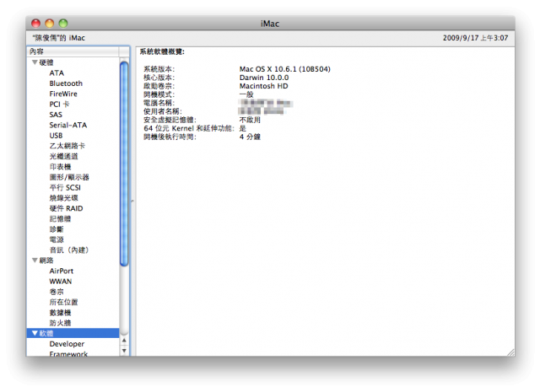540x392 pixels.
Task: Select 數據機 (Modems) entry
Action: pos(60,313)
